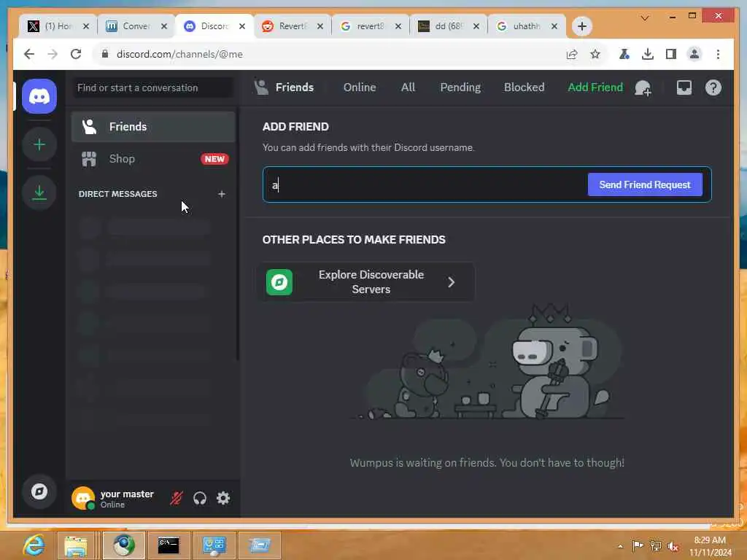Open the browser downloads icon
Viewport: 747px width, 560px height.
pyautogui.click(x=648, y=54)
